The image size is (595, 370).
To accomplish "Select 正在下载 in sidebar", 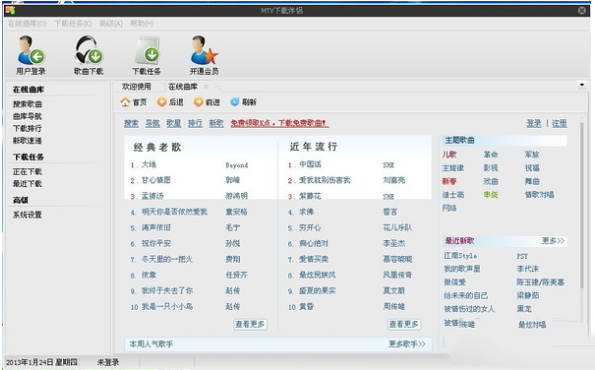I will click(x=27, y=172).
